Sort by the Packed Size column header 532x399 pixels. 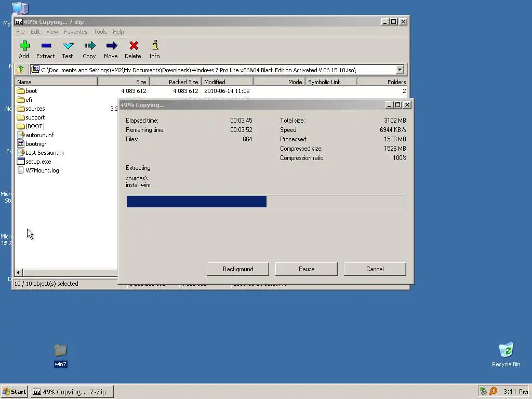click(176, 82)
